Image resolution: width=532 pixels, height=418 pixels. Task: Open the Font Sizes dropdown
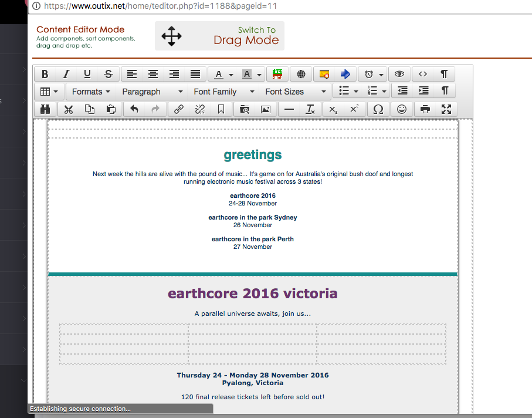[296, 92]
